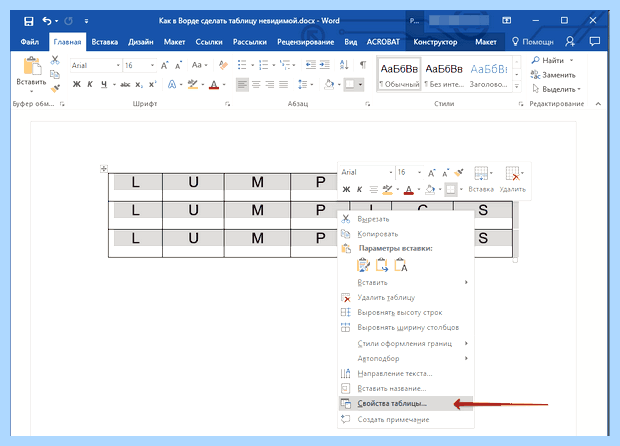Click the Undo arrow icon
Screen dimensions: 620x446
[x=47, y=21]
